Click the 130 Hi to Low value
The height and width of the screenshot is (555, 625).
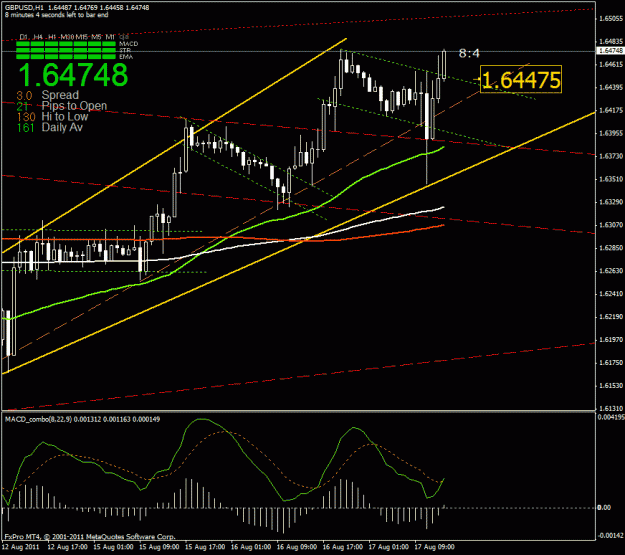click(x=26, y=117)
